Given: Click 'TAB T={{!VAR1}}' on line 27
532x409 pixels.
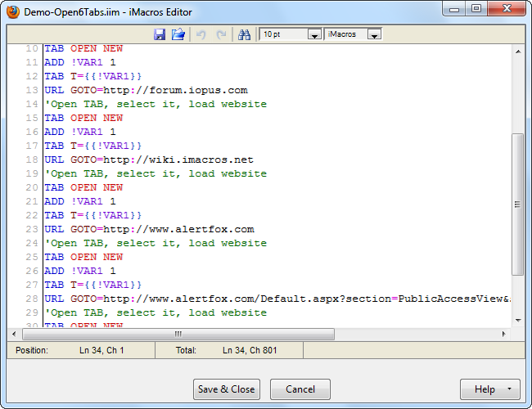Looking at the screenshot, I should pyautogui.click(x=93, y=285).
